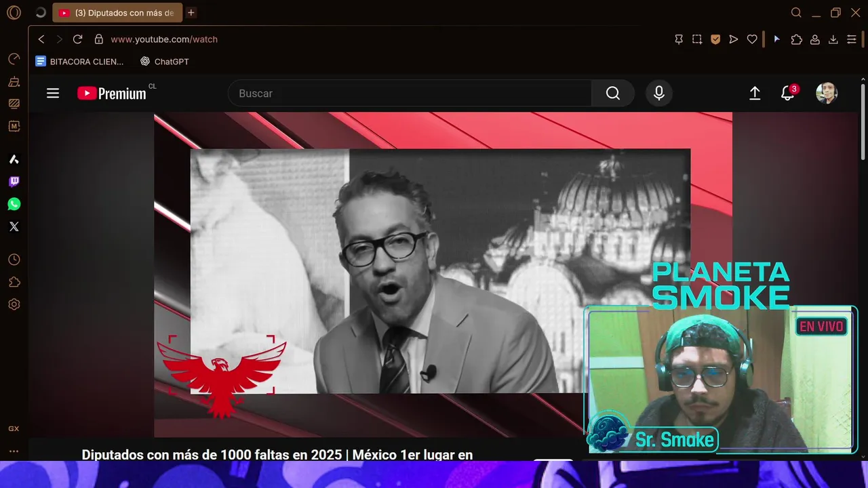The image size is (868, 488).
Task: Open BITACORA CLIEN... bookmark
Action: pyautogui.click(x=80, y=61)
